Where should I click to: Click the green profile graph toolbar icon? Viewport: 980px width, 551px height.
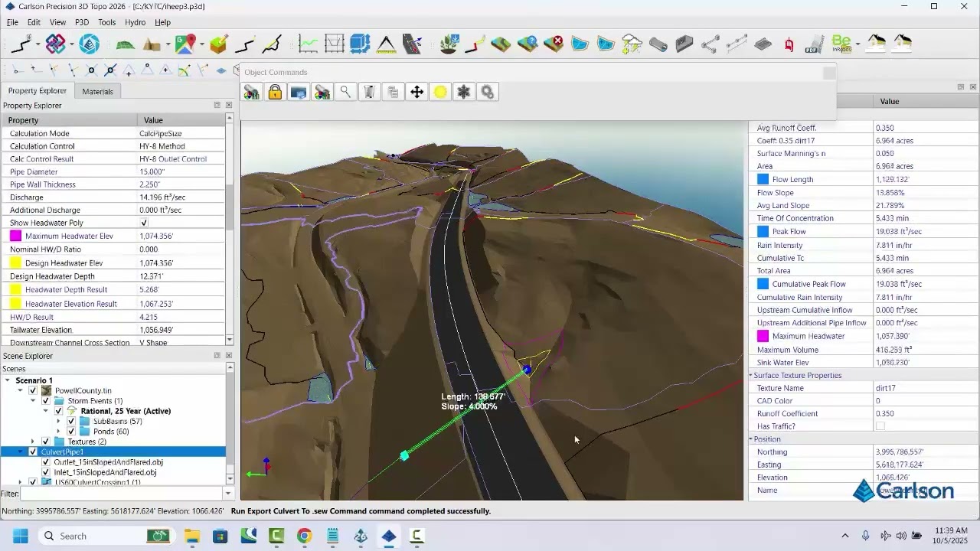(308, 44)
